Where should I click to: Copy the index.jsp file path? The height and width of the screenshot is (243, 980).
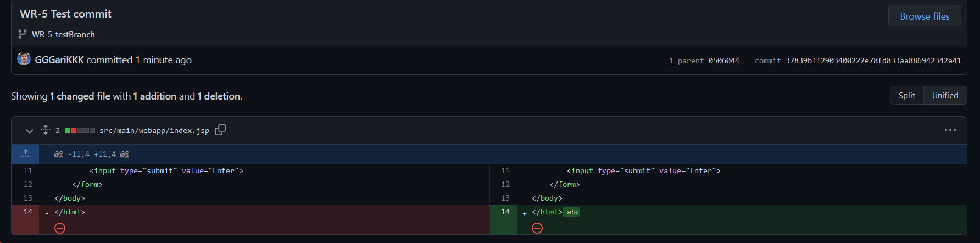220,130
